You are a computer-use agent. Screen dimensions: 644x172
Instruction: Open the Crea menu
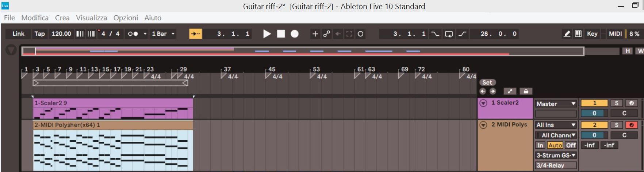click(x=62, y=17)
